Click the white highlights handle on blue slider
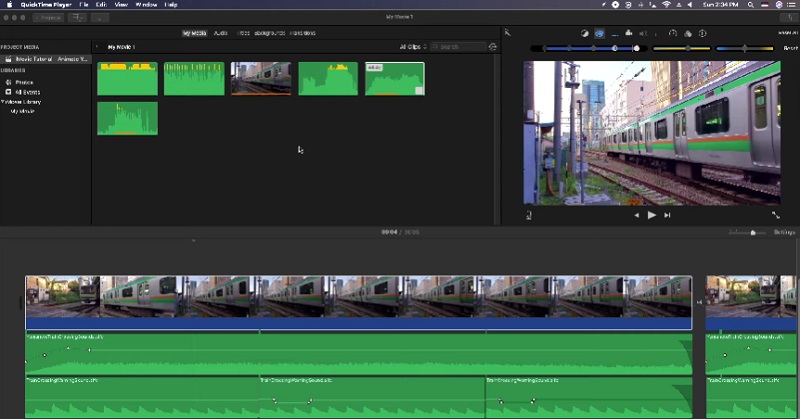Screen dimensions: 800x419 [x=636, y=48]
